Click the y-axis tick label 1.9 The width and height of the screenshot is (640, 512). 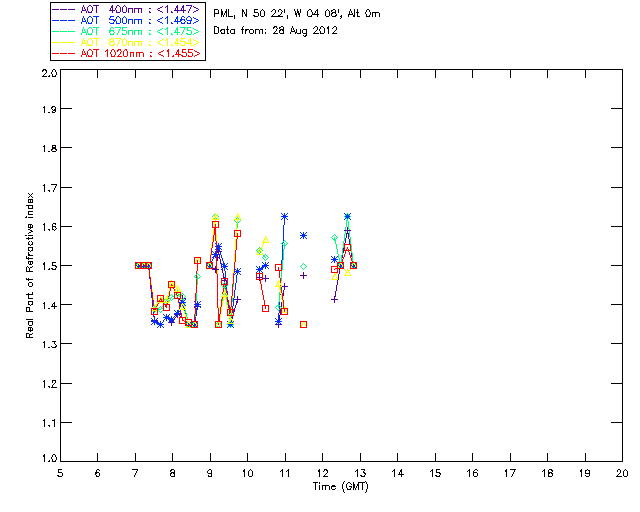click(x=49, y=109)
